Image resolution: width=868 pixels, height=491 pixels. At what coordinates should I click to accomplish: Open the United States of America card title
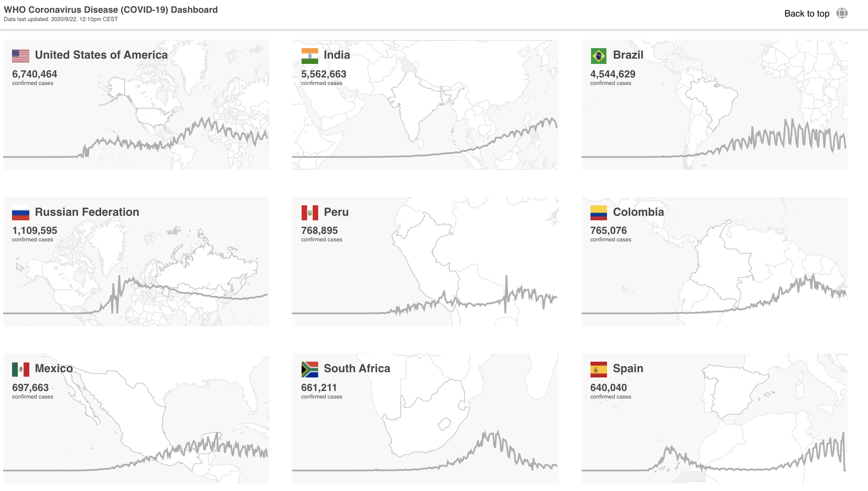(101, 55)
